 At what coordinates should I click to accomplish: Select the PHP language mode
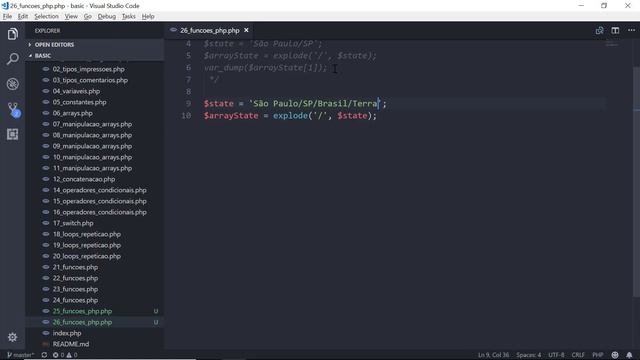pyautogui.click(x=598, y=355)
